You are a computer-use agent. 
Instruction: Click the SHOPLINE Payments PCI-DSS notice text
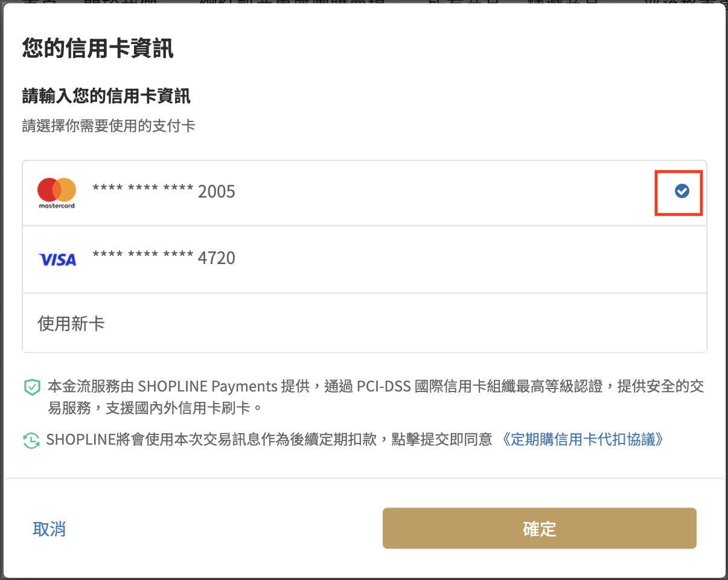point(375,396)
